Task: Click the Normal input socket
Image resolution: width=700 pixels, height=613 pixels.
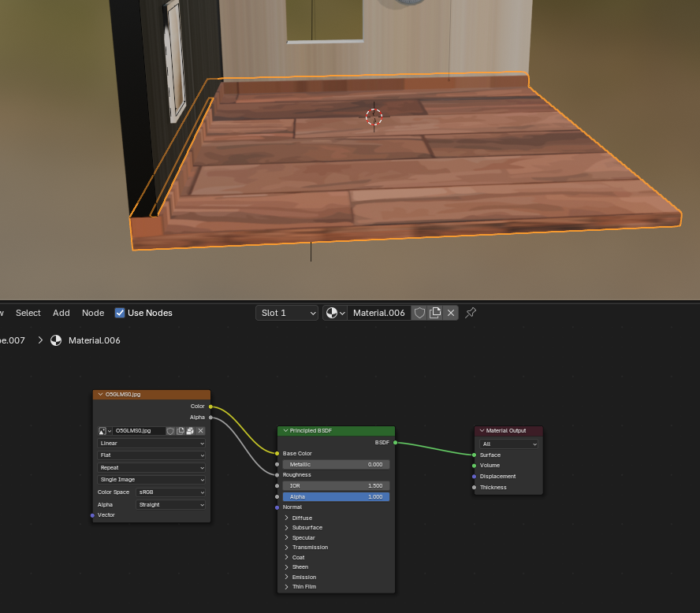Action: pos(277,507)
